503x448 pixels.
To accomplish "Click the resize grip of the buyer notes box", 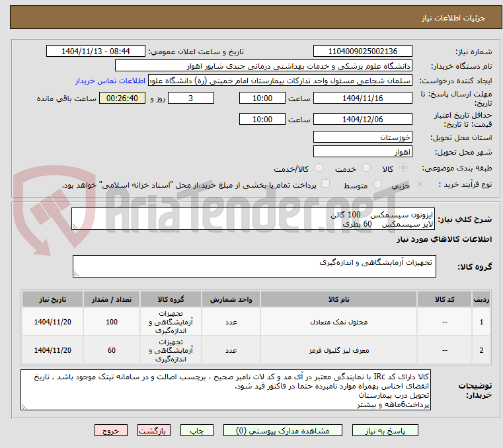I will pos(24,406).
